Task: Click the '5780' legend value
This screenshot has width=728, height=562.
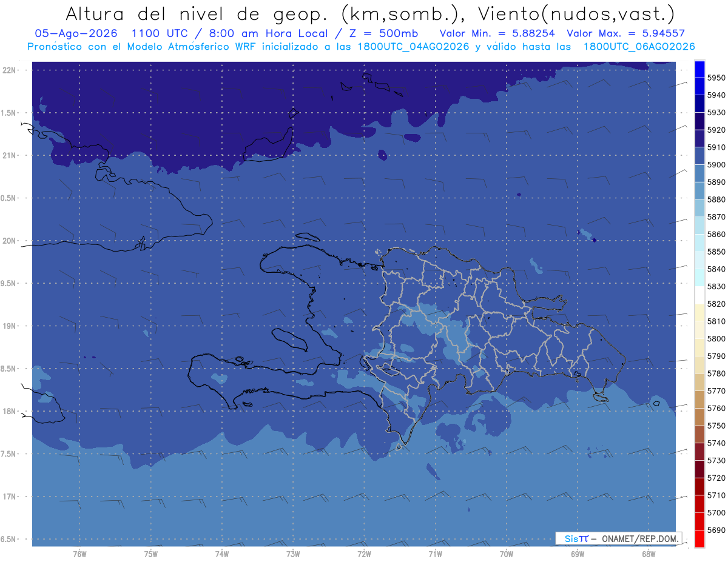Action: (716, 373)
